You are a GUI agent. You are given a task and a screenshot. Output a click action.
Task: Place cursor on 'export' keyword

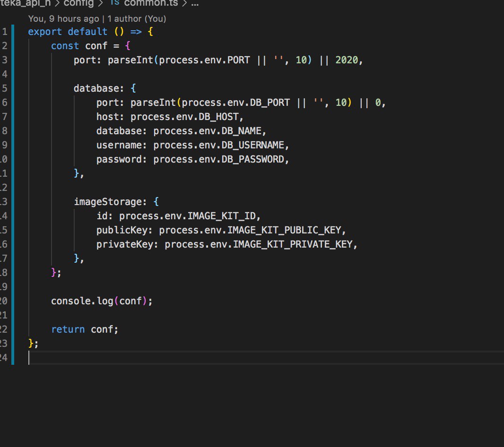(x=44, y=32)
